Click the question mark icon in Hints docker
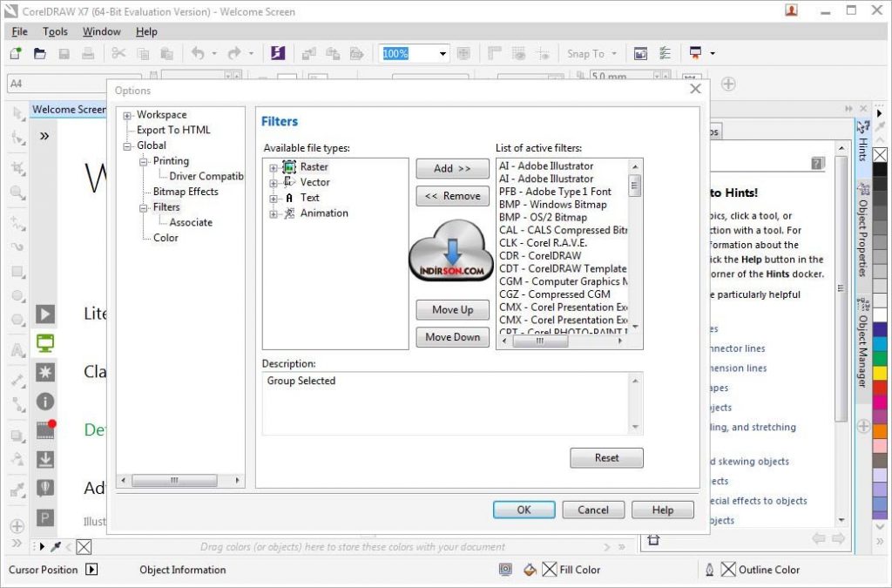 pos(817,163)
